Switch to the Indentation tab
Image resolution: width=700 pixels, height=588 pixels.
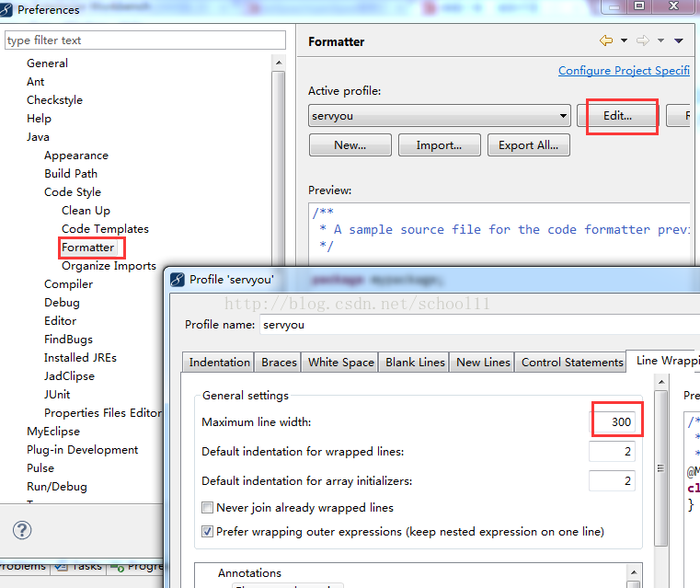point(219,362)
